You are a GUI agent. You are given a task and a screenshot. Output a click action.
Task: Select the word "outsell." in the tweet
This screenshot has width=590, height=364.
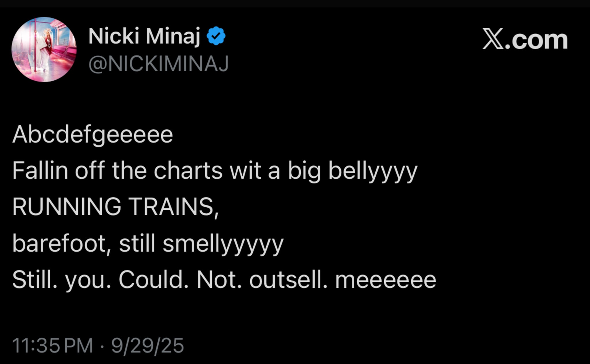[x=288, y=280]
